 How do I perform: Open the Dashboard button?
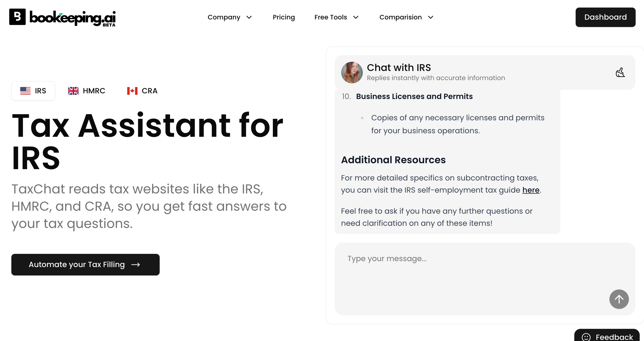tap(605, 17)
